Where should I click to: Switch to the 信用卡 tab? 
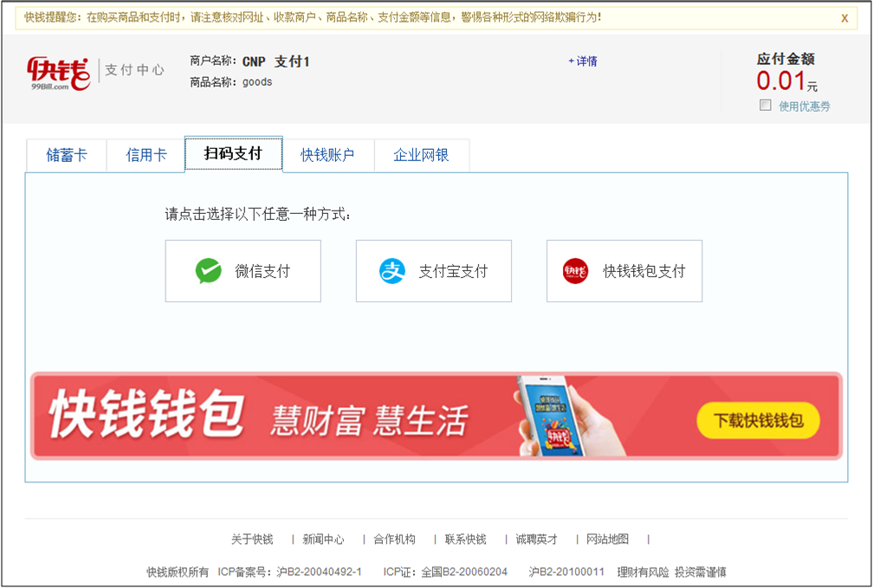click(146, 155)
